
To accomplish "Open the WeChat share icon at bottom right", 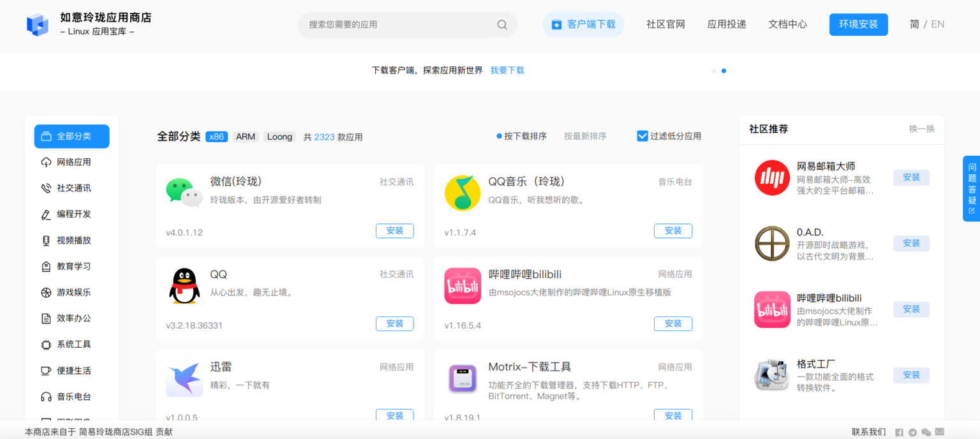I will 926,432.
